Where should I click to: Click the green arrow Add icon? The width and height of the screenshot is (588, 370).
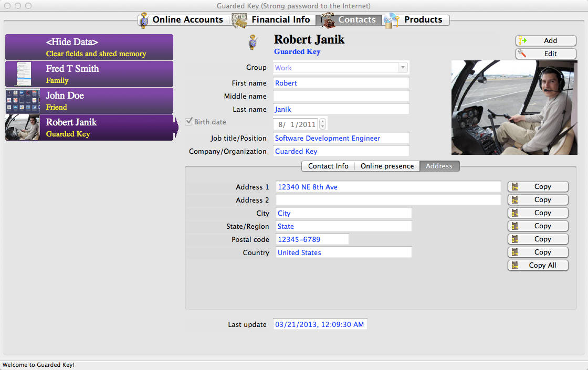(522, 40)
